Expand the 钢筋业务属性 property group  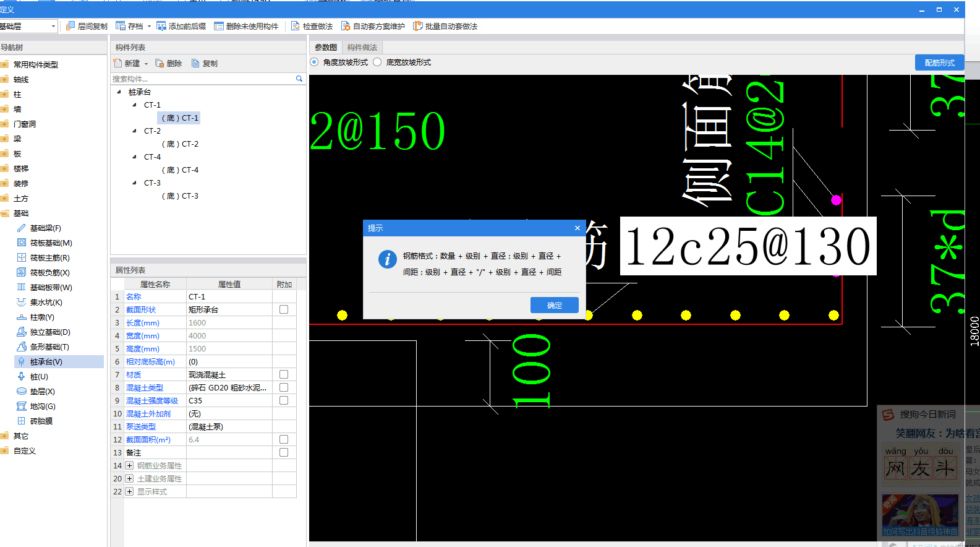(x=129, y=465)
